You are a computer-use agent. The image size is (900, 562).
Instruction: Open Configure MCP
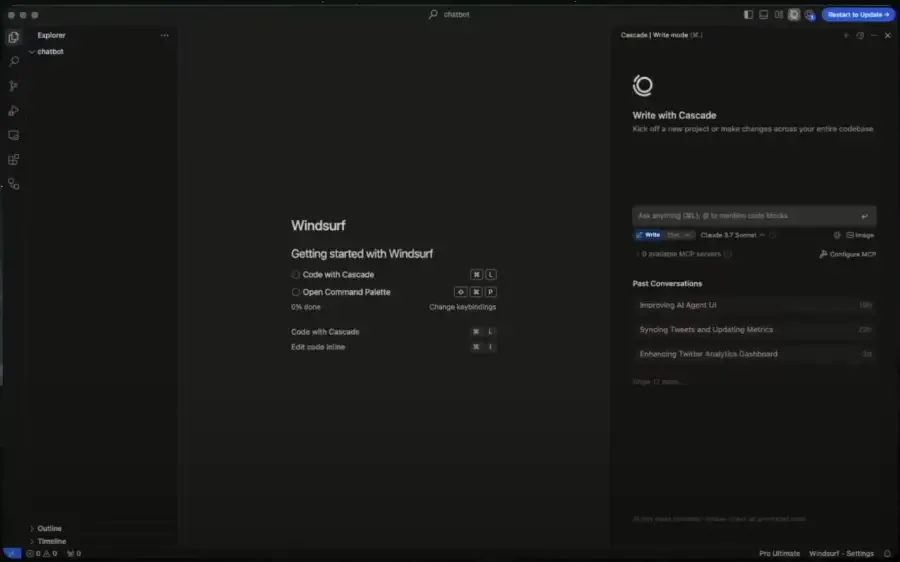click(x=847, y=254)
